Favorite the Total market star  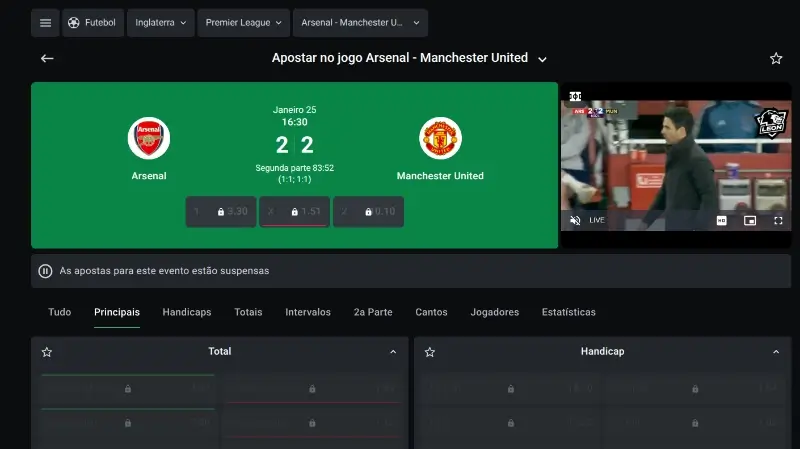[x=47, y=352]
